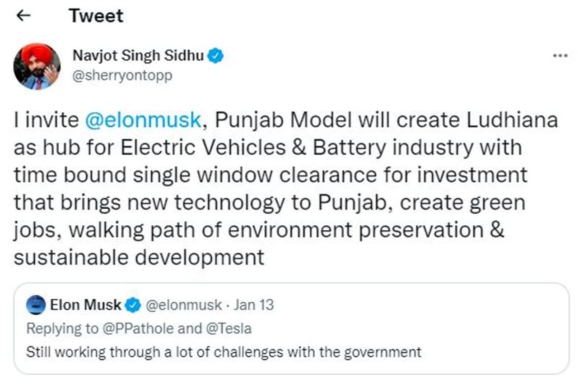Click Navjot Singh Sidhu's profile picture

(x=37, y=66)
